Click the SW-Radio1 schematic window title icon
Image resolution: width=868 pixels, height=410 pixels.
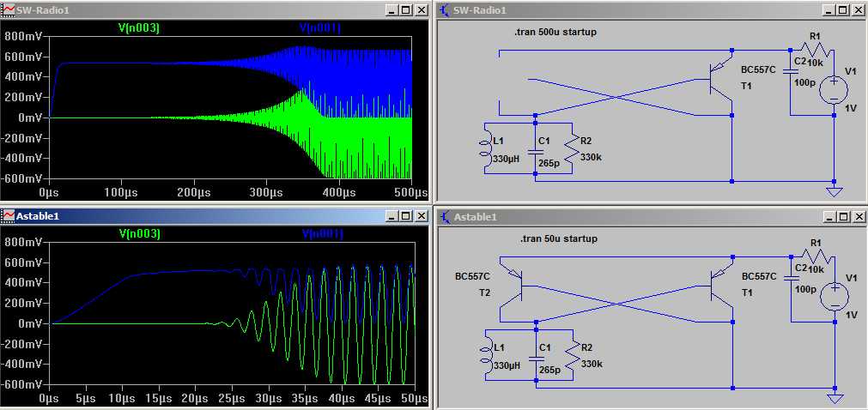[x=444, y=9]
